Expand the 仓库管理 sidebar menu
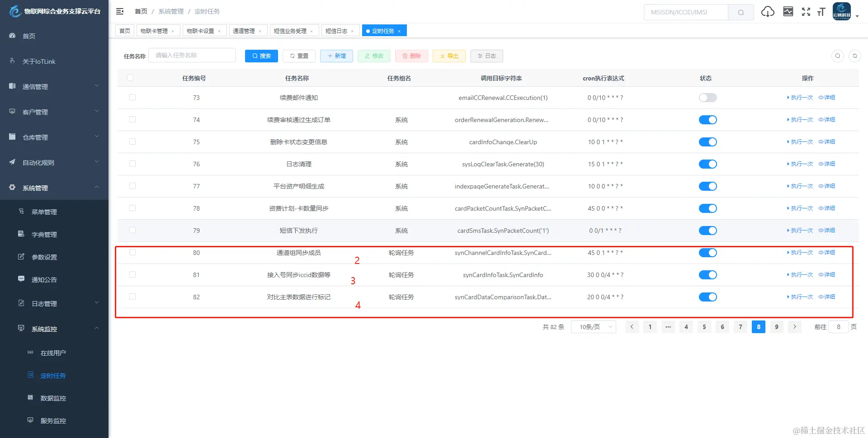Viewport: 868px width, 438px height. [x=54, y=137]
